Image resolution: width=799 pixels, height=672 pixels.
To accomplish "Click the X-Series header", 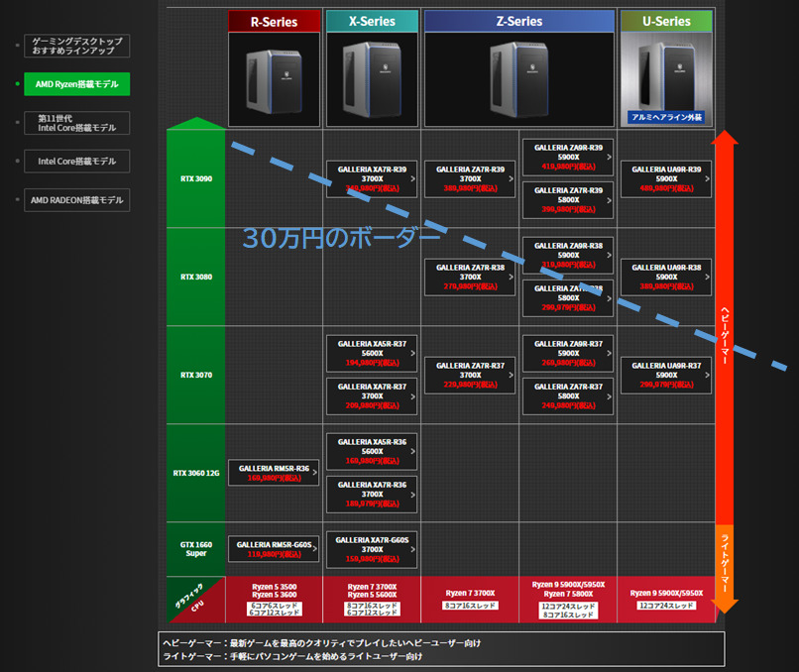I will point(372,22).
